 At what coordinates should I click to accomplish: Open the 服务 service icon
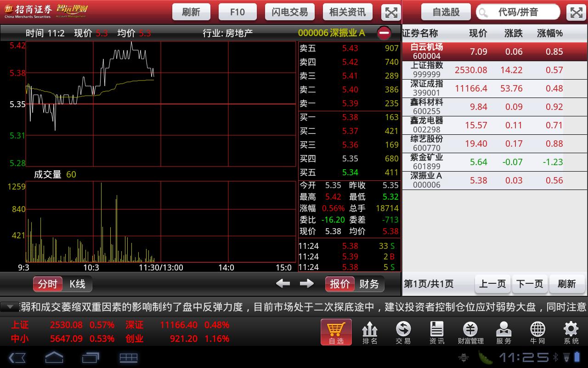[504, 332]
